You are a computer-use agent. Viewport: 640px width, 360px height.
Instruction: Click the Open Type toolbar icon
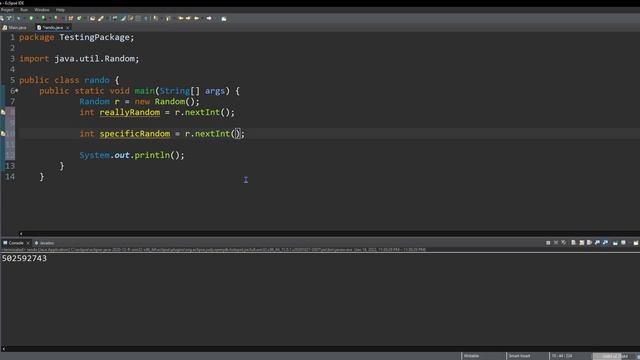click(x=92, y=18)
